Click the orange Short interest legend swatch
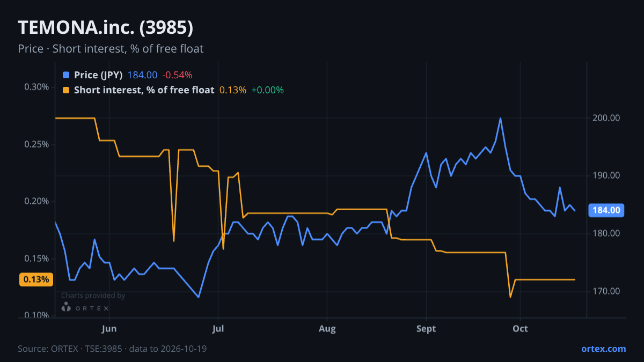Image resolution: width=644 pixels, height=362 pixels. [66, 90]
